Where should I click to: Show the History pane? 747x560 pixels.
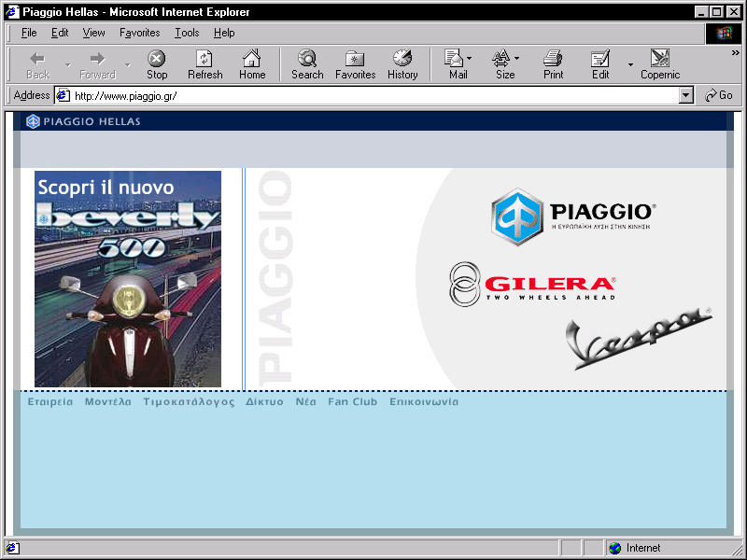pos(402,64)
